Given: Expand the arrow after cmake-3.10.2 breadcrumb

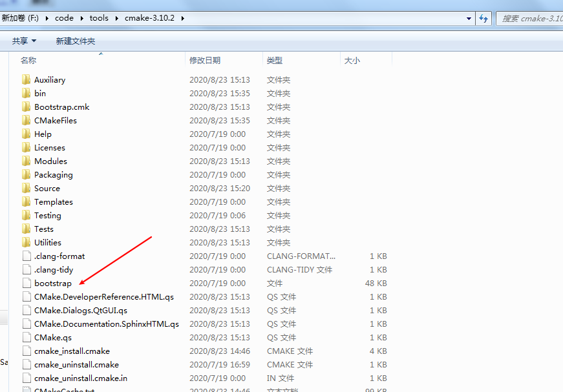Looking at the screenshot, I should click(183, 18).
